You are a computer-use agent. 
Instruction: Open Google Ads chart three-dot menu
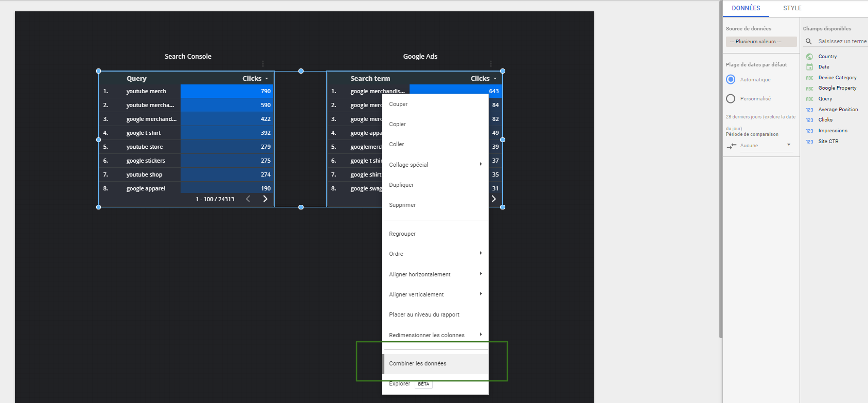491,64
